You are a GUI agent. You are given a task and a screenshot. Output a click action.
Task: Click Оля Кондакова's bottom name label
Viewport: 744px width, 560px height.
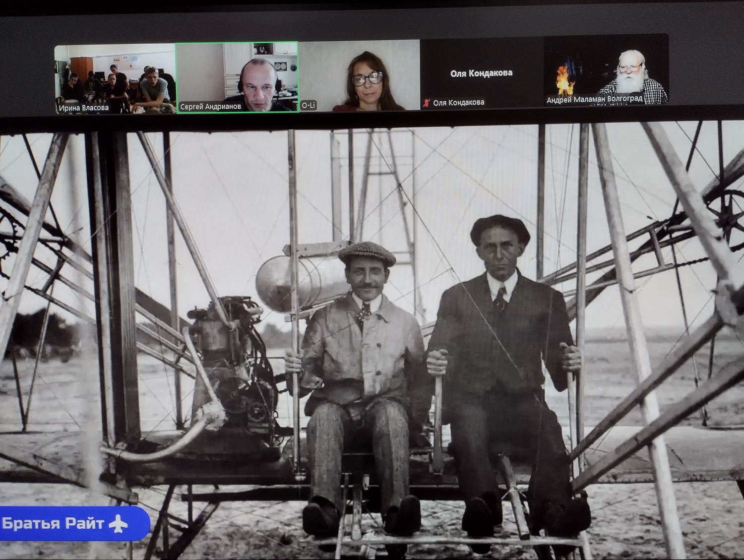coord(458,103)
